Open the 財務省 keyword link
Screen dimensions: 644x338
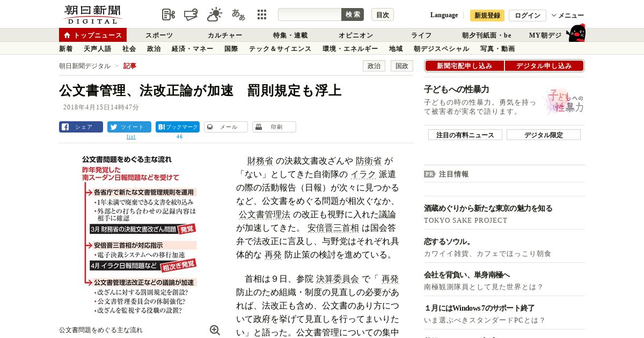point(260,161)
